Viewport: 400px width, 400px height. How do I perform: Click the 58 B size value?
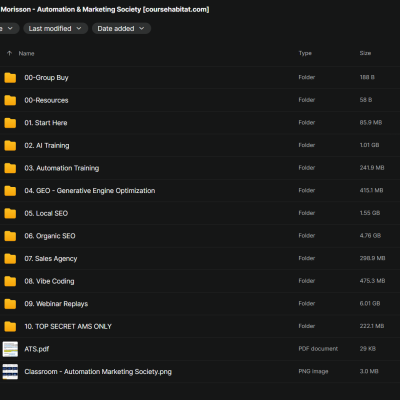pos(366,100)
